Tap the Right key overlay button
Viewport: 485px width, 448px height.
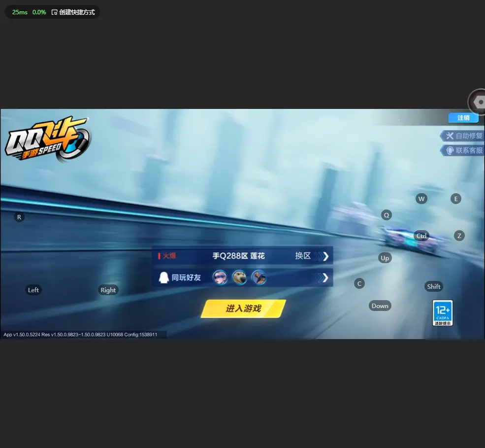[x=108, y=290]
